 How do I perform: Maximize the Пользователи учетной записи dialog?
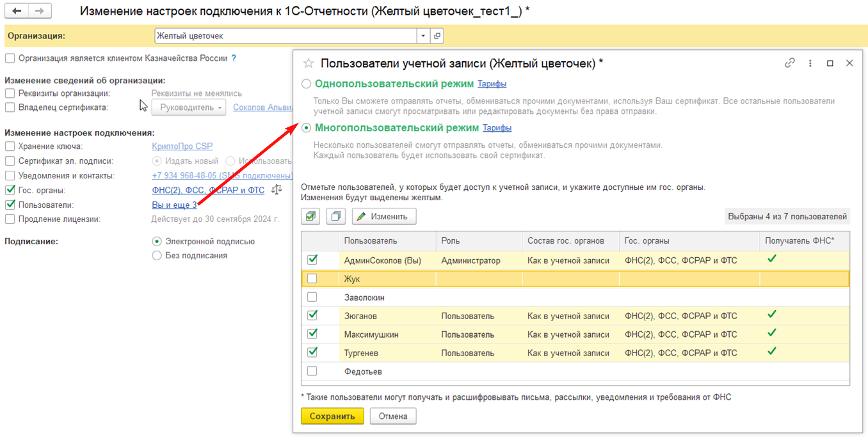point(830,63)
